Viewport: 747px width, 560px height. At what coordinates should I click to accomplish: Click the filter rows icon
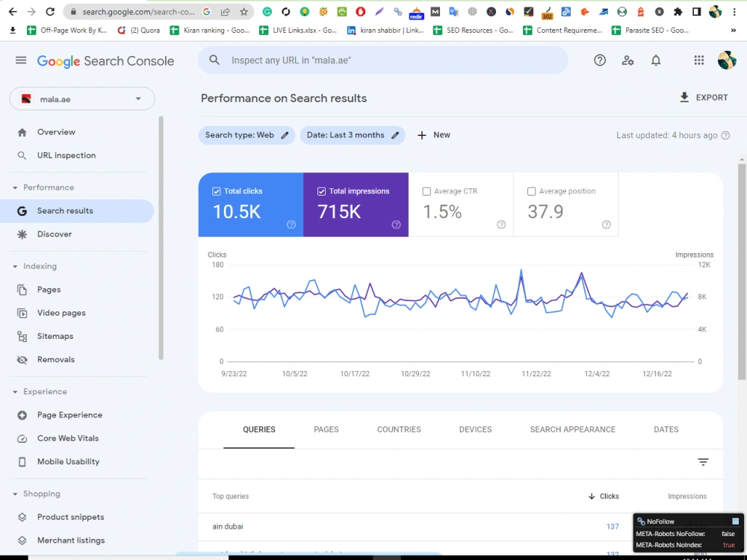[x=703, y=462]
